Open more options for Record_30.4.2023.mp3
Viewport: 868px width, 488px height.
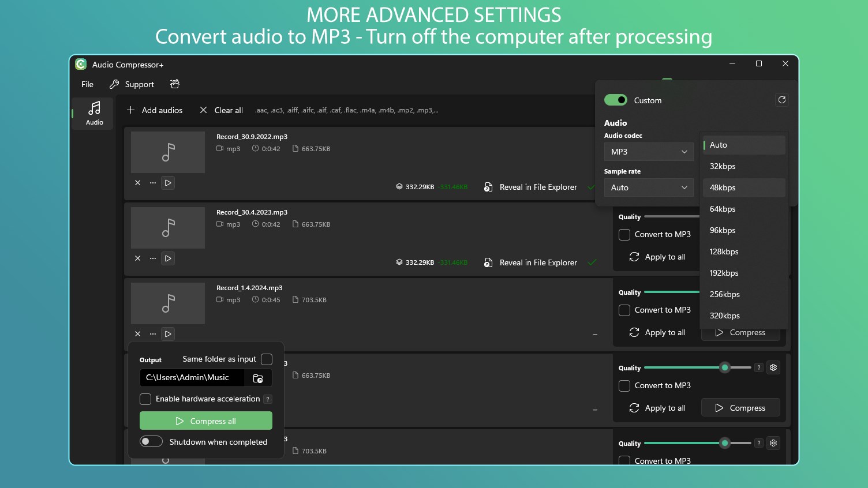[x=153, y=258]
